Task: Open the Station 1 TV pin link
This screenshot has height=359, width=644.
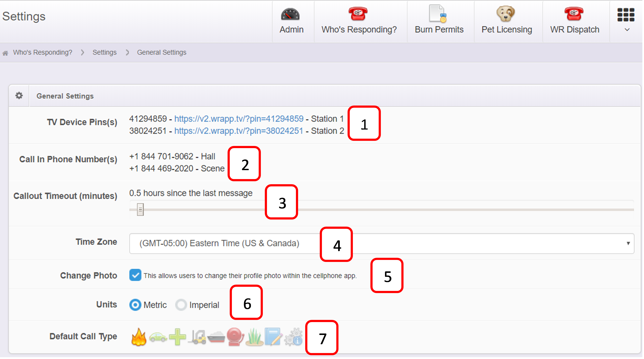Action: (239, 119)
